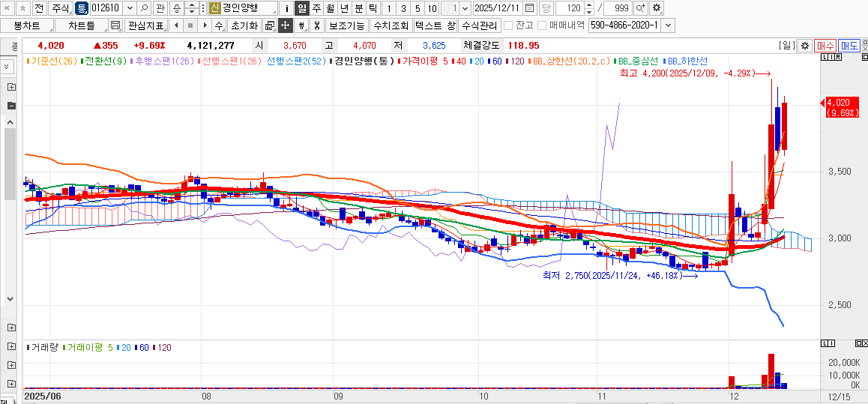Click the zoom-in magnifier icon

pos(641,8)
